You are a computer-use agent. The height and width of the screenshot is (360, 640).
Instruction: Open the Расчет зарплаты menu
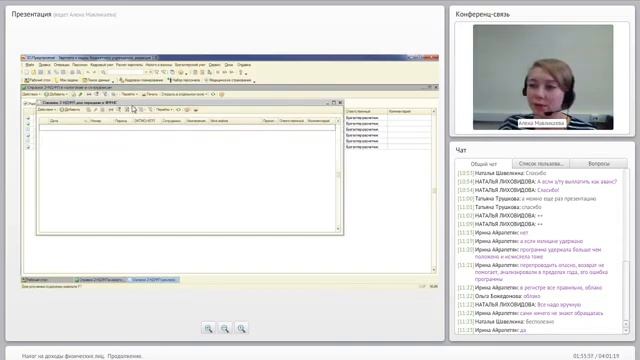click(x=129, y=65)
